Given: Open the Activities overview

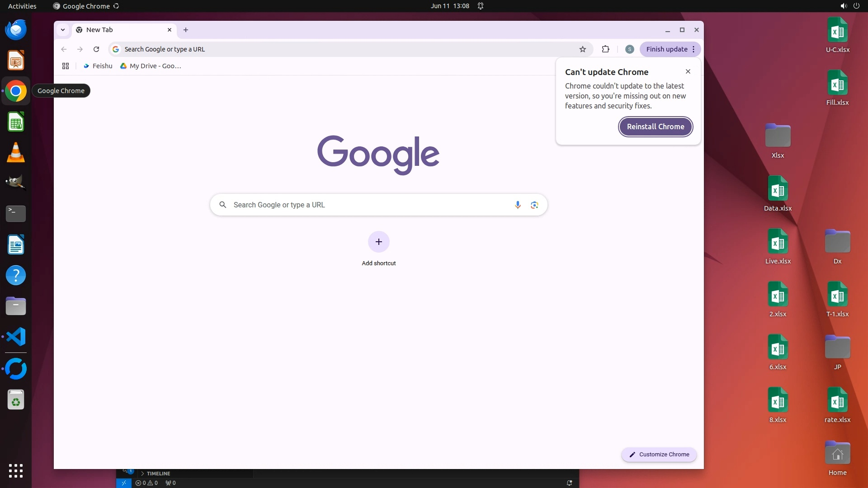Looking at the screenshot, I should coord(22,6).
